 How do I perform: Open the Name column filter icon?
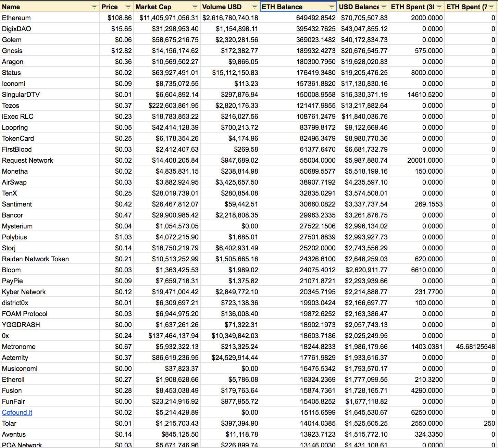pyautogui.click(x=94, y=7)
